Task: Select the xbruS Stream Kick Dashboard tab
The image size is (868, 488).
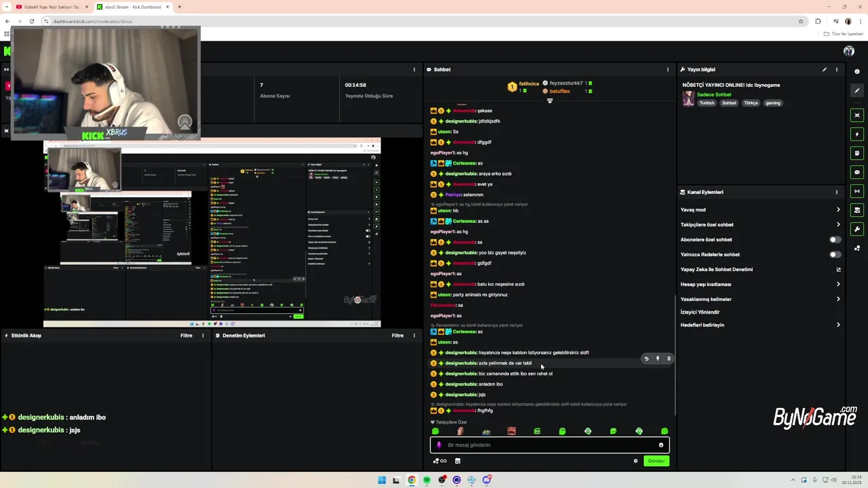Action: [133, 7]
